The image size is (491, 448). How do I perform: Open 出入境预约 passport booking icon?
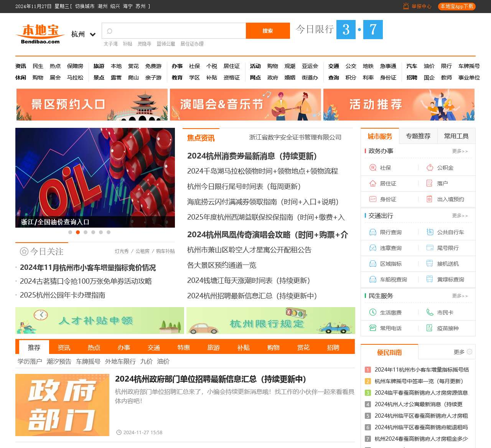click(x=429, y=199)
